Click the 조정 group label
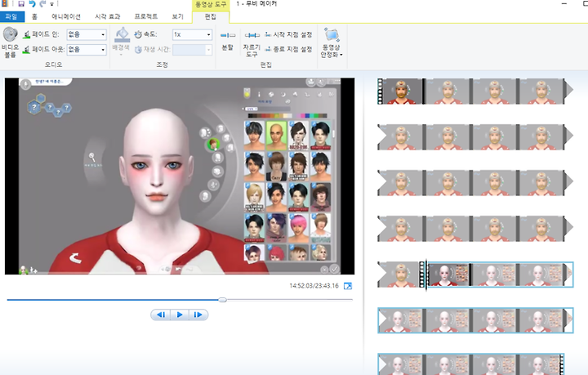This screenshot has width=588, height=375. 162,65
